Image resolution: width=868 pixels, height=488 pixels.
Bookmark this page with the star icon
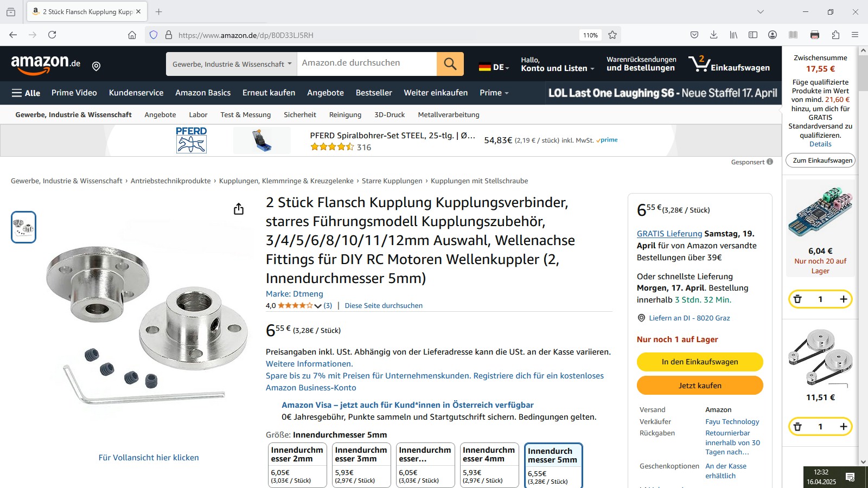click(612, 35)
